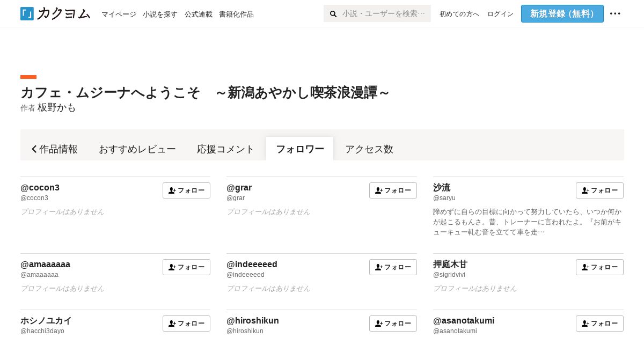
Task: Open the アクセス数 tab
Action: pos(369,149)
